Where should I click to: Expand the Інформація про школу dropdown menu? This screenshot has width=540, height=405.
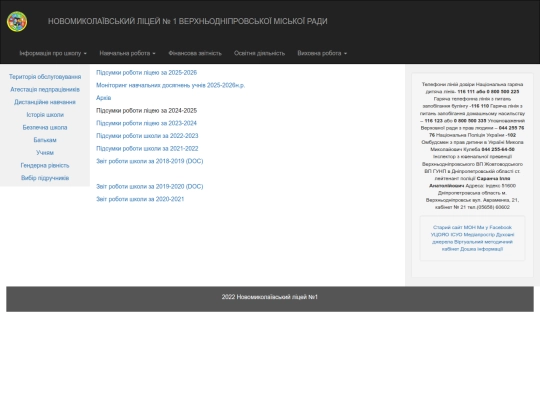pyautogui.click(x=53, y=53)
